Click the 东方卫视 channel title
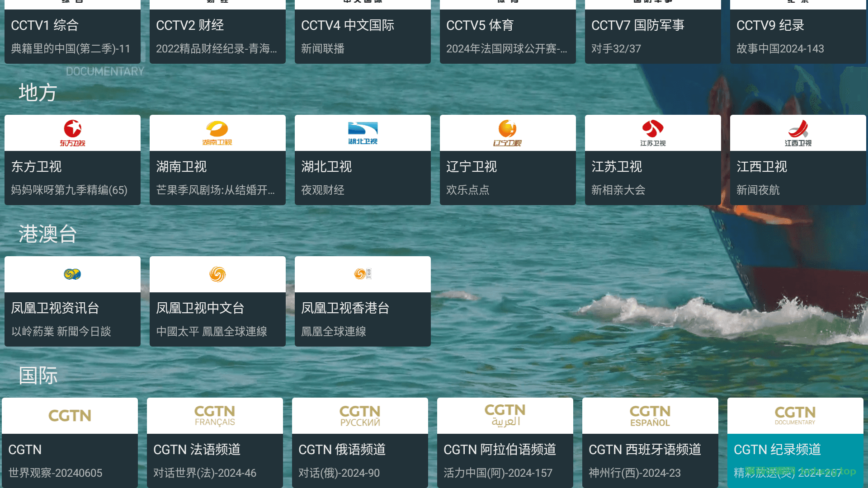The image size is (868, 488). [36, 167]
